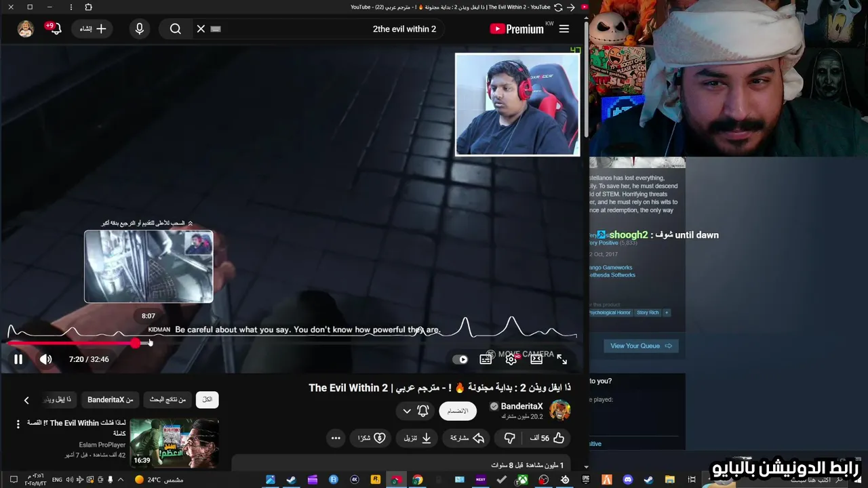The width and height of the screenshot is (868, 488).
Task: Open Discord icon in the taskbar
Action: (x=628, y=480)
